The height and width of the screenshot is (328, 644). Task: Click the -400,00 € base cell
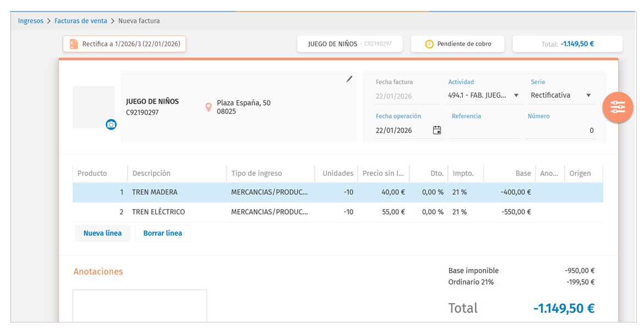tap(510, 192)
